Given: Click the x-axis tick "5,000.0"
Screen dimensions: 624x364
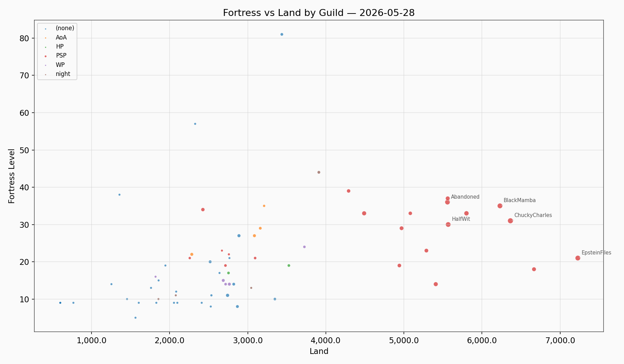Looking at the screenshot, I should point(404,340).
